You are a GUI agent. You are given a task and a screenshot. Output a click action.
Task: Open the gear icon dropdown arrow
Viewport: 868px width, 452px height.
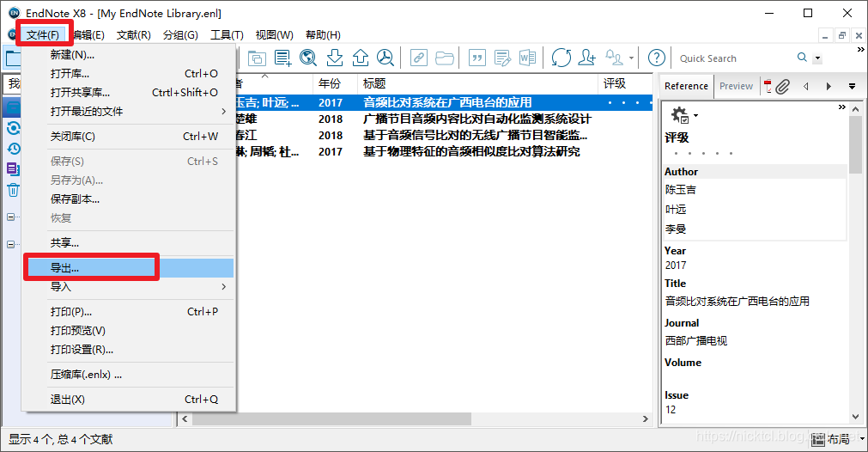(695, 116)
